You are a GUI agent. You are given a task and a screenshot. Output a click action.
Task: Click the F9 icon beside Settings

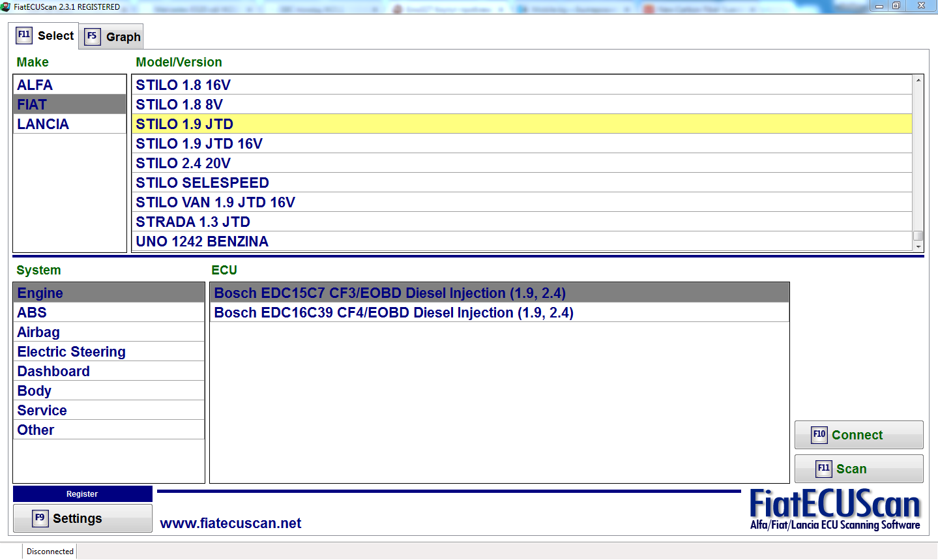click(x=40, y=518)
